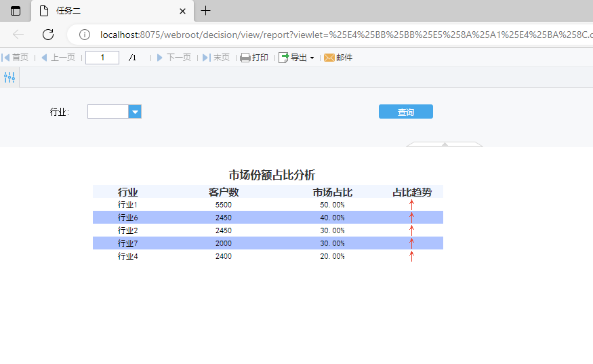Image resolution: width=593 pixels, height=364 pixels.
Task: Click the 2400 customer count cell
Action: point(224,256)
